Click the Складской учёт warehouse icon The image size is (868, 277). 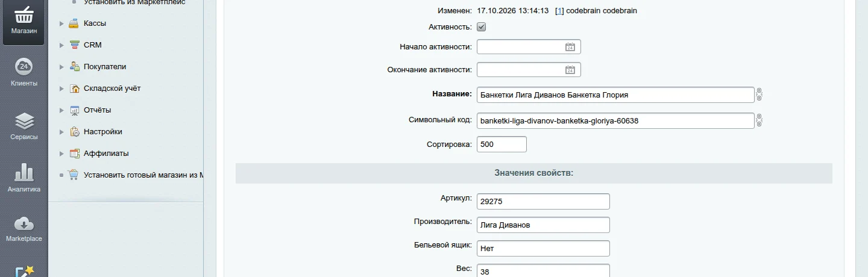pos(74,89)
